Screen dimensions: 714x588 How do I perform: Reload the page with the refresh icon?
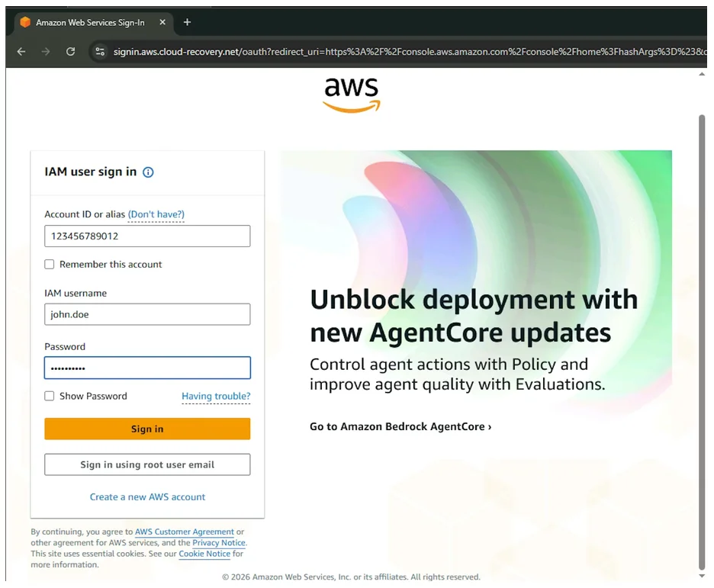pyautogui.click(x=70, y=52)
